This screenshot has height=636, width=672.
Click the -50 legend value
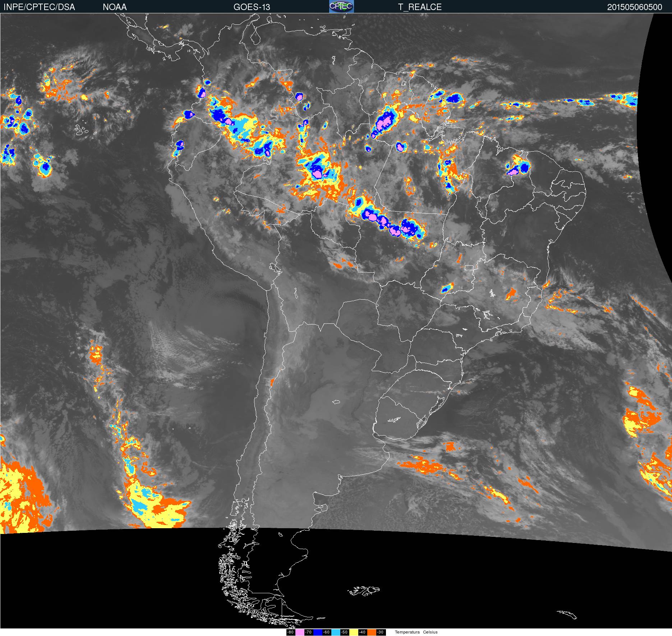tap(344, 632)
